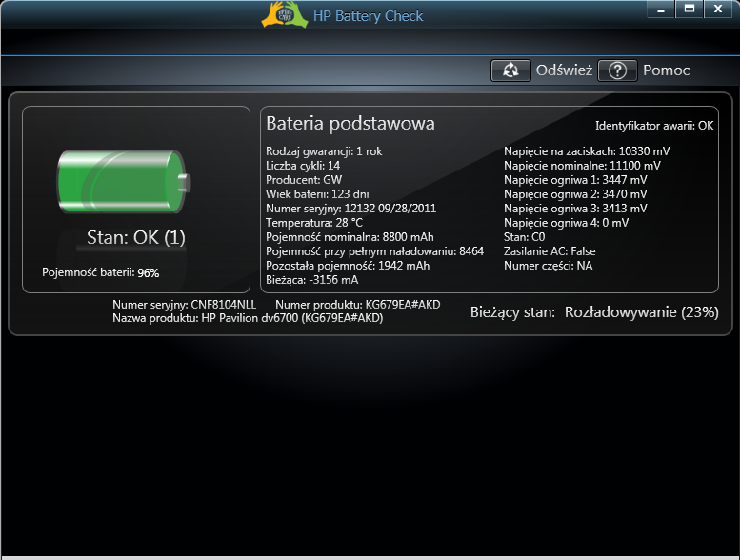The image size is (740, 560).
Task: Minimize the HP Battery Check window
Action: (661, 9)
